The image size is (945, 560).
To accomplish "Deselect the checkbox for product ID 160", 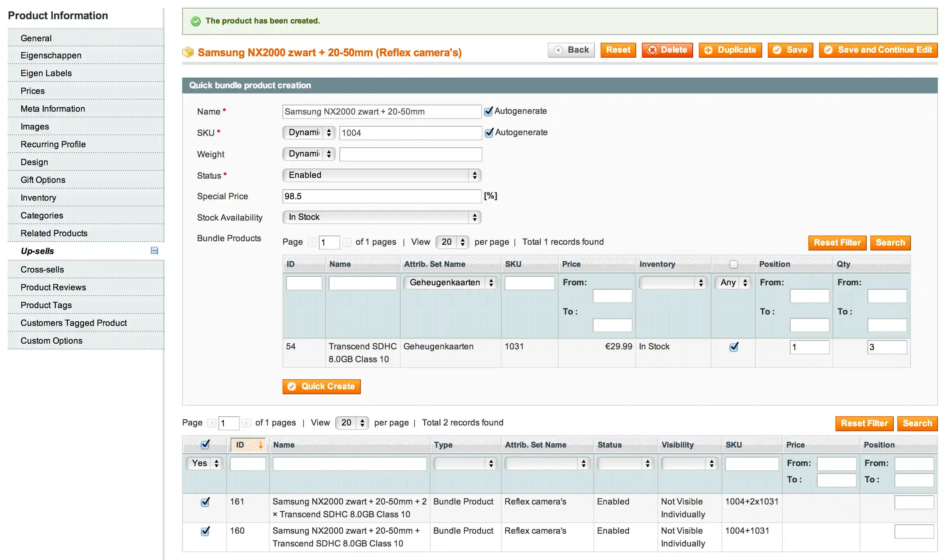I will [205, 531].
